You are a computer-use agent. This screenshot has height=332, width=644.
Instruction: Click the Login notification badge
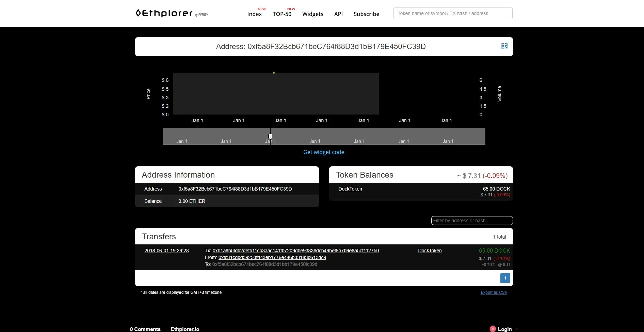[x=493, y=329]
